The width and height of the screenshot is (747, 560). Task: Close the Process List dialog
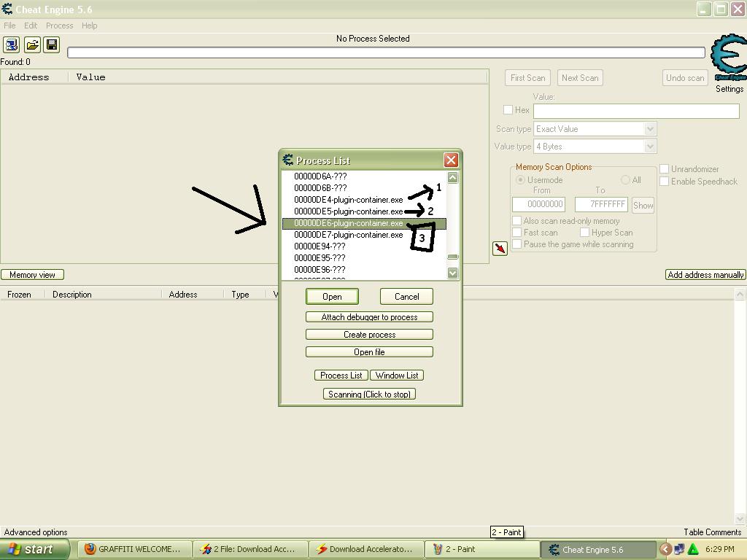click(451, 160)
